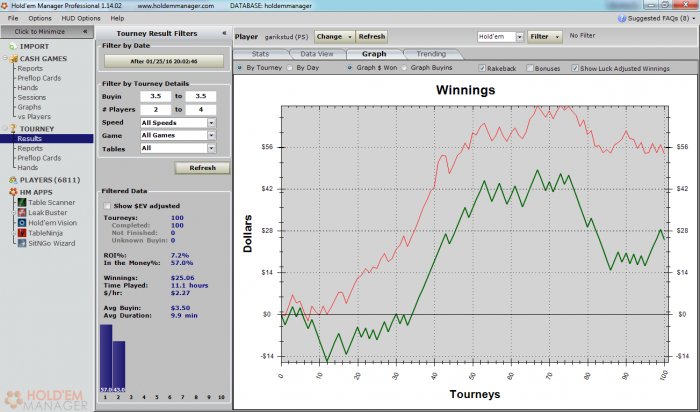Toggle Show Luck Adjusted Winnings checkbox

click(x=575, y=68)
